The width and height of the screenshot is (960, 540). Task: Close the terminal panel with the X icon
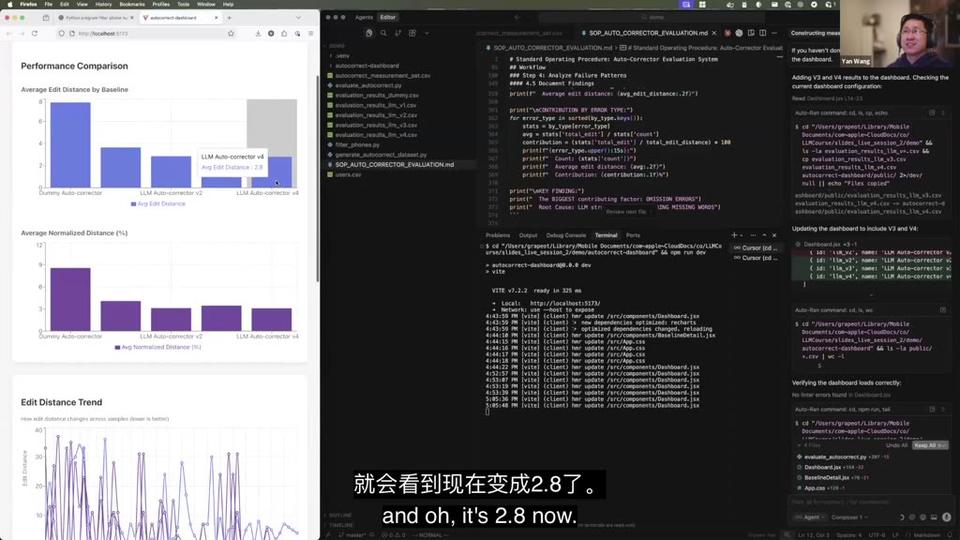point(774,235)
